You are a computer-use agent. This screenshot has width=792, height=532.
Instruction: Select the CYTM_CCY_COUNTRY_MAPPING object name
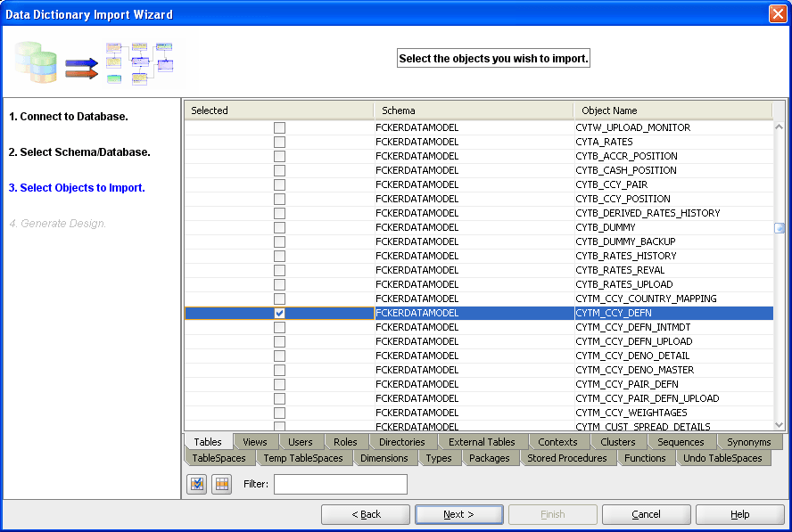tap(646, 299)
